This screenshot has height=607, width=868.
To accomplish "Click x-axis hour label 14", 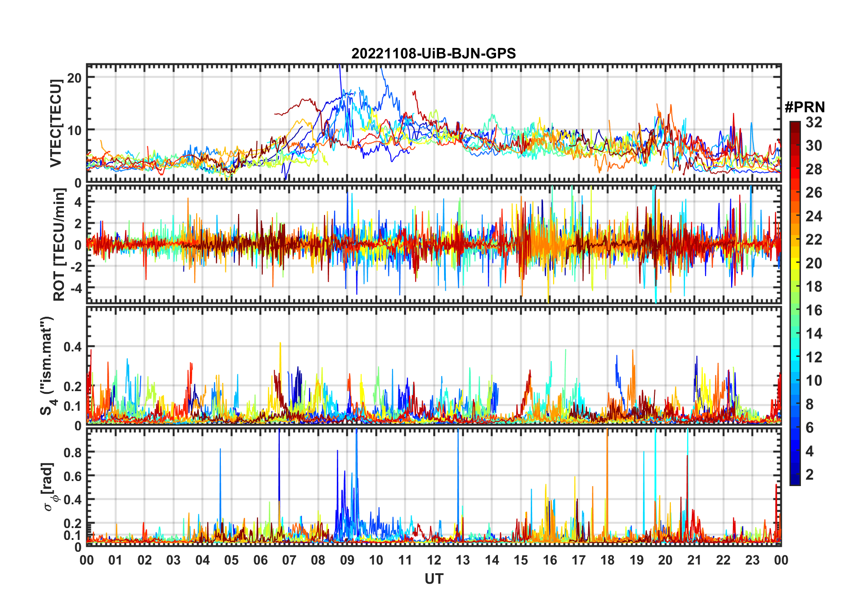I will point(492,560).
